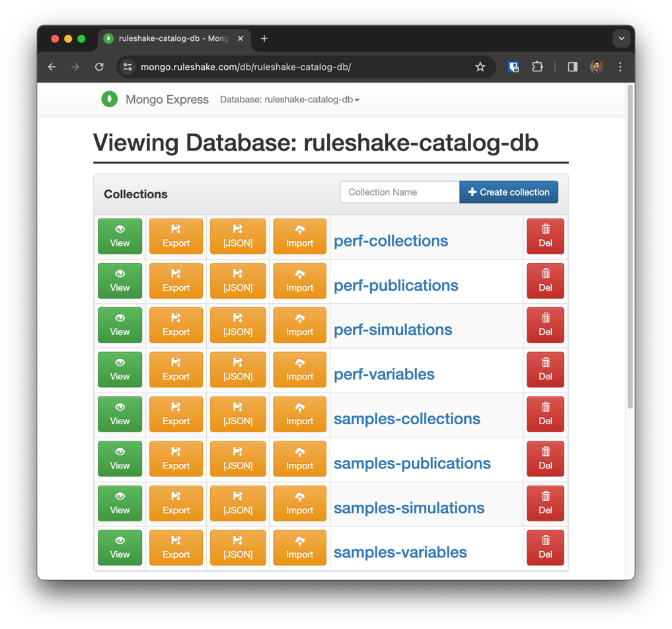Image resolution: width=672 pixels, height=629 pixels.
Task: Open the browser tab search chevron
Action: point(621,38)
